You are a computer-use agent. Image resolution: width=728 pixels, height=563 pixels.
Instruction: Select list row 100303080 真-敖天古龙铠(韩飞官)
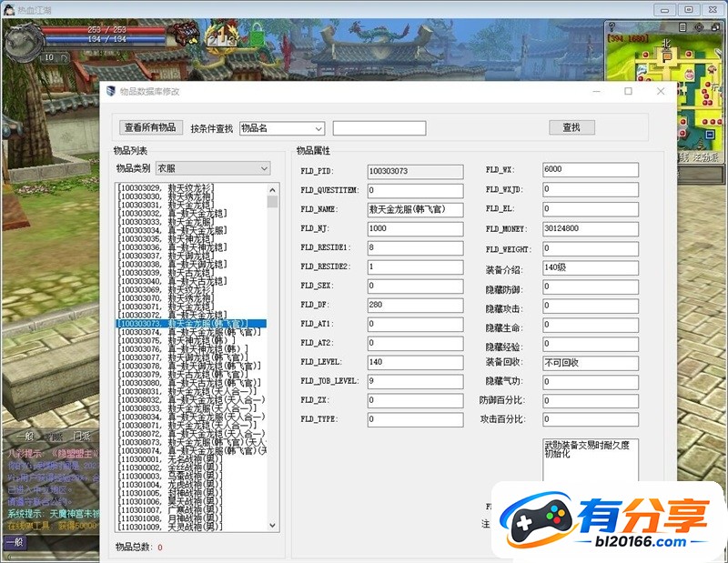tap(189, 383)
